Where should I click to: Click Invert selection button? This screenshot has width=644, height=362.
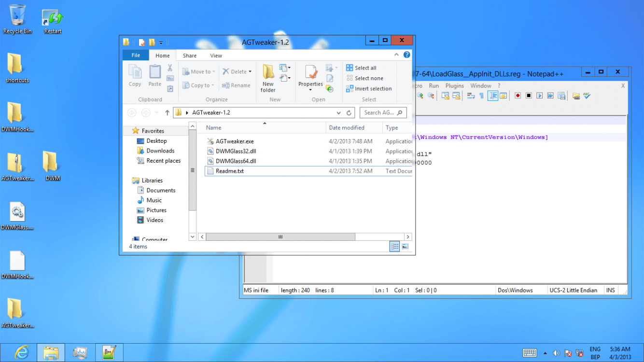[369, 89]
